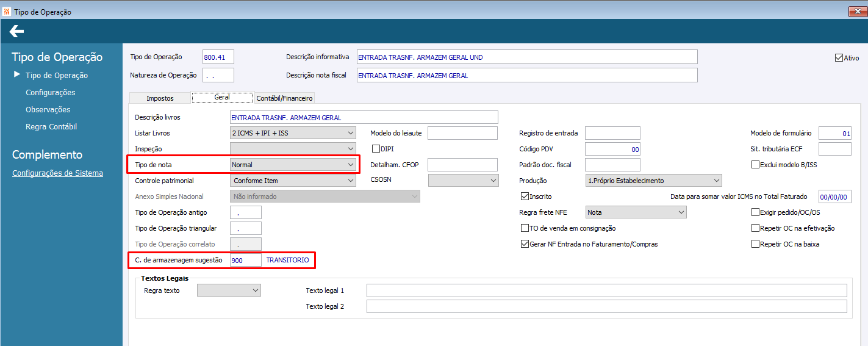Image resolution: width=868 pixels, height=346 pixels.
Task: Click the Sit. tributária ECF field
Action: (835, 149)
